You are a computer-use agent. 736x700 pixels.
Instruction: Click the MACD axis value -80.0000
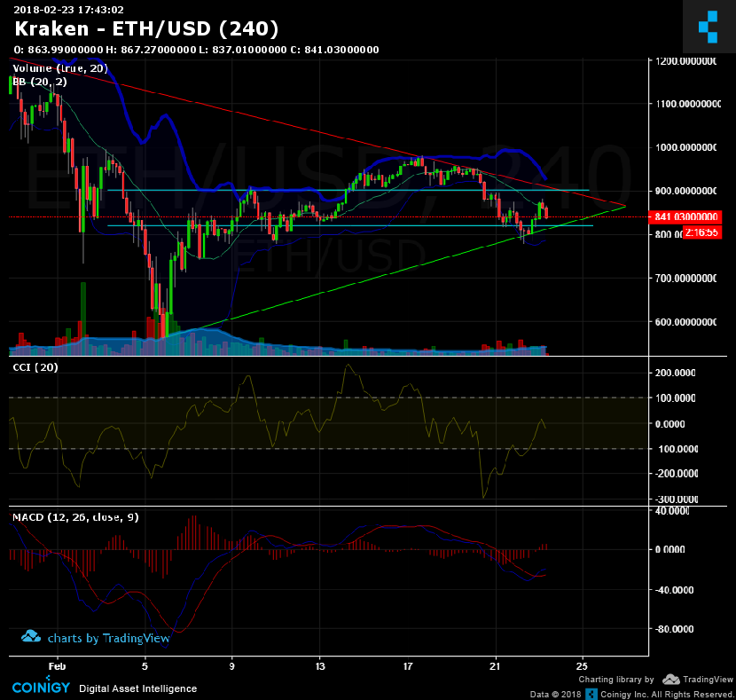coord(674,629)
